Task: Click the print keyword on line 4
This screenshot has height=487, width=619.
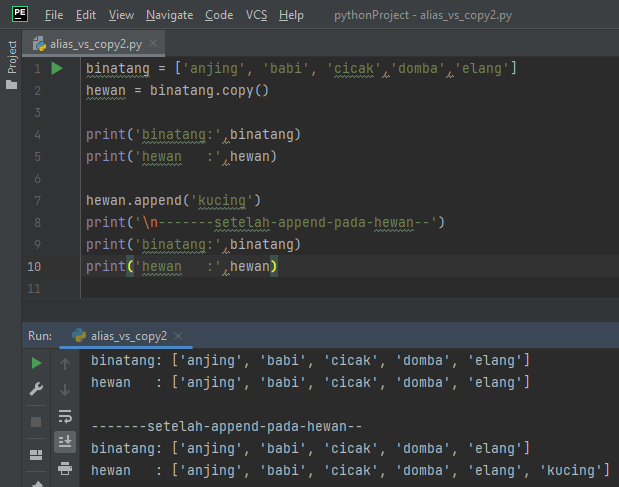Action: tap(106, 135)
